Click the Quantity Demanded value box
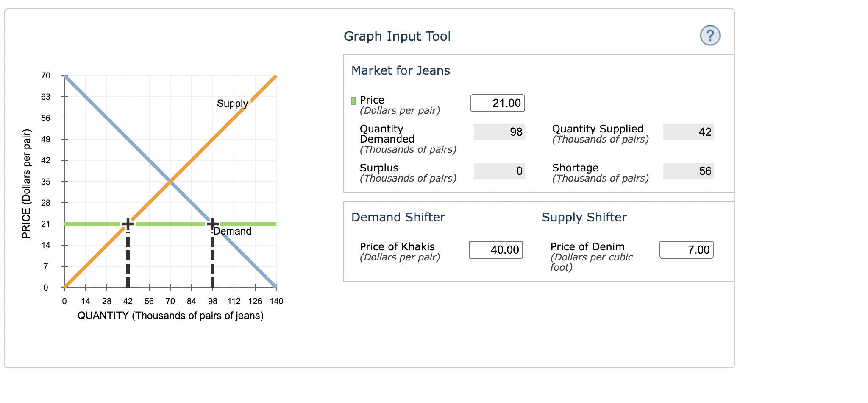Image resolution: width=868 pixels, height=403 pixels. 499,132
